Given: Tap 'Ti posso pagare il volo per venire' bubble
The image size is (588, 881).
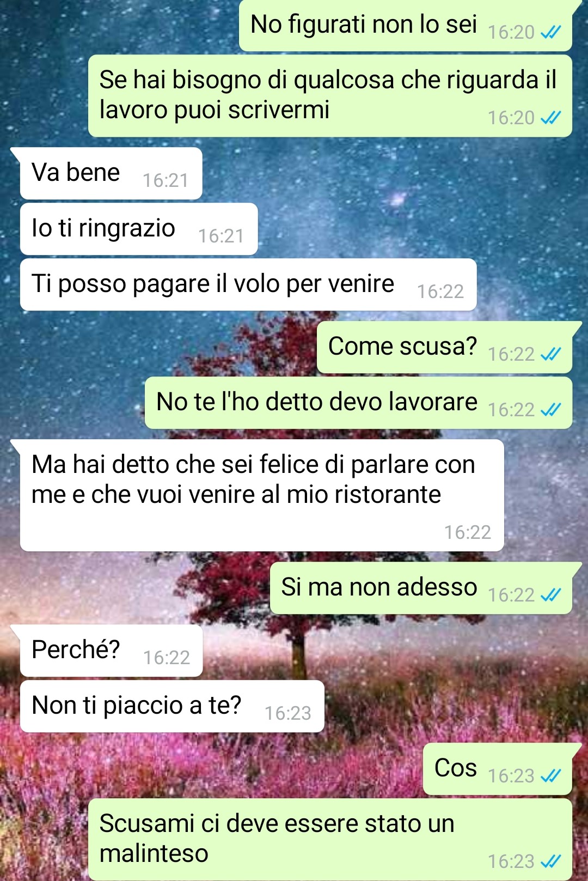Looking at the screenshot, I should tap(248, 284).
